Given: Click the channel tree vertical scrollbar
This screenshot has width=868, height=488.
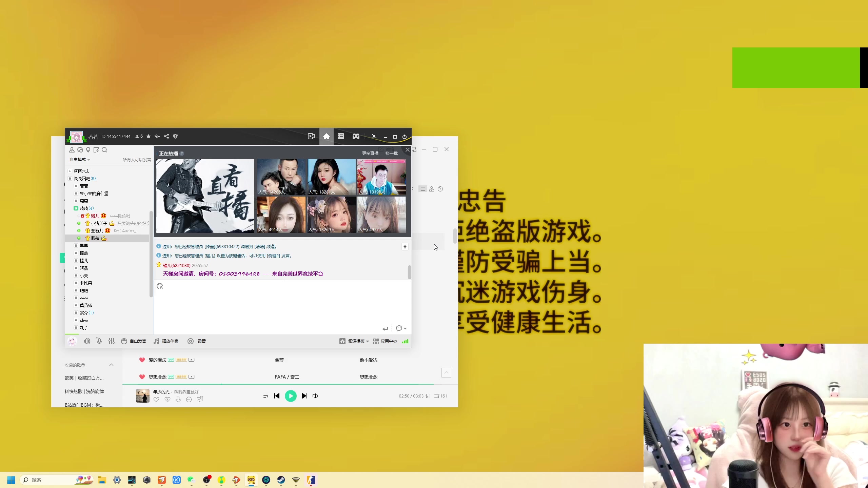Looking at the screenshot, I should pos(151,254).
